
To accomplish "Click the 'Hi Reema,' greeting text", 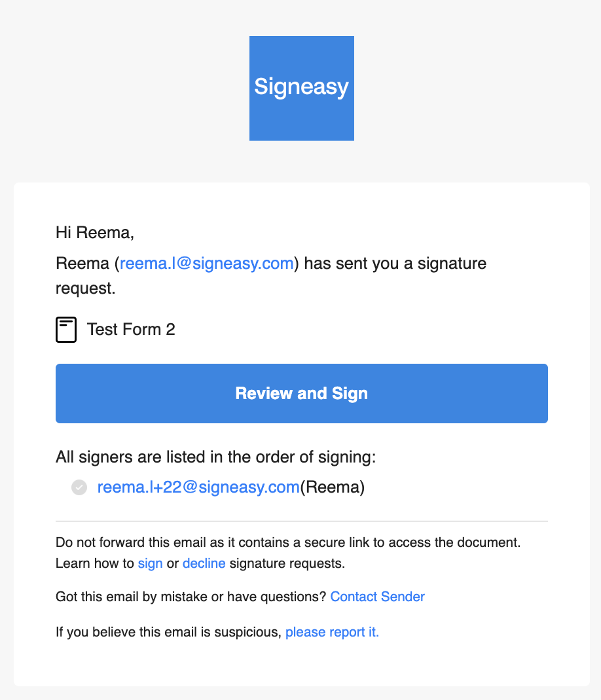I will (95, 233).
